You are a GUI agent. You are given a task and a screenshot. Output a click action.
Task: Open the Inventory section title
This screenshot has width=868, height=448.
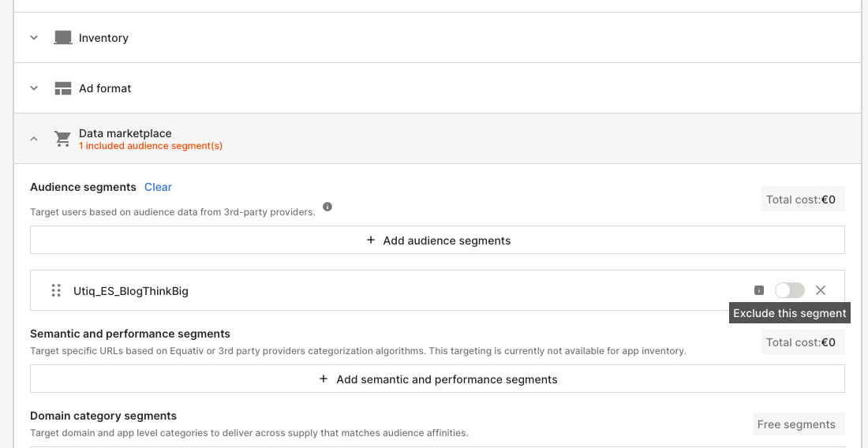pyautogui.click(x=103, y=38)
